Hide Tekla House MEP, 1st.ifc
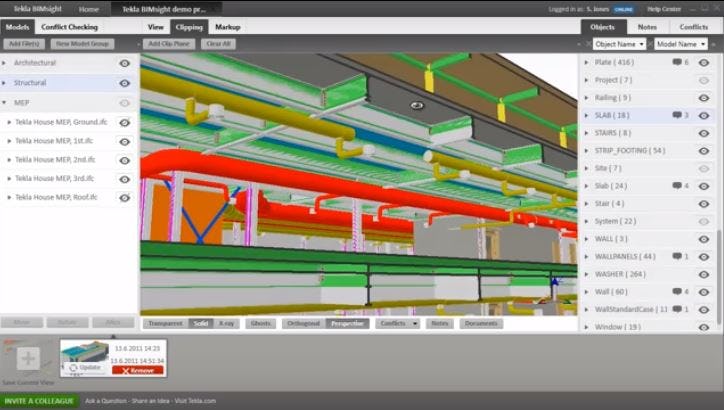Screen dimensions: 724x410 pyautogui.click(x=125, y=142)
